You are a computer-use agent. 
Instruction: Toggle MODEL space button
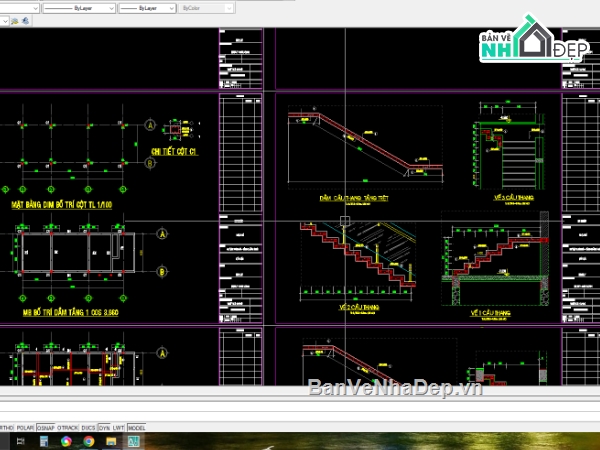(x=137, y=427)
